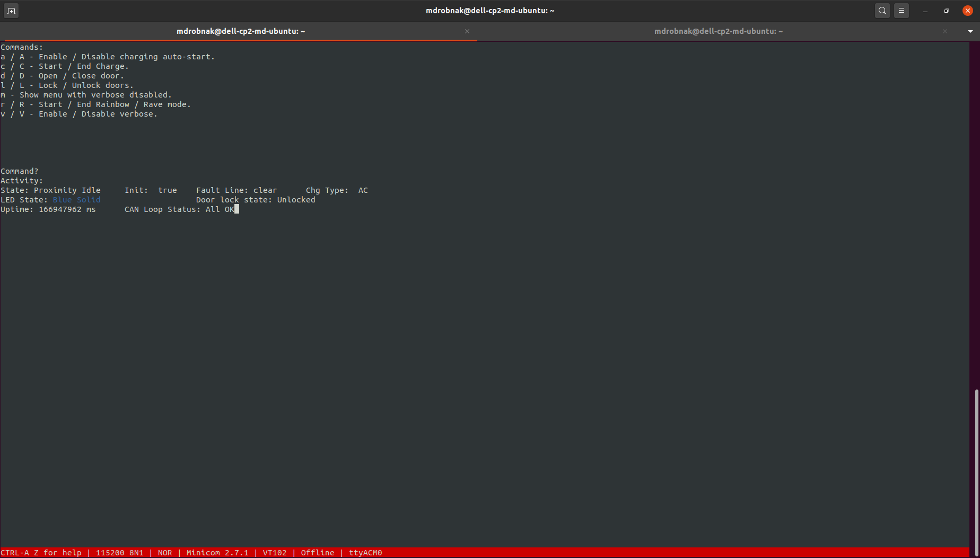
Task: Click the search icon in title bar
Action: pyautogui.click(x=882, y=11)
